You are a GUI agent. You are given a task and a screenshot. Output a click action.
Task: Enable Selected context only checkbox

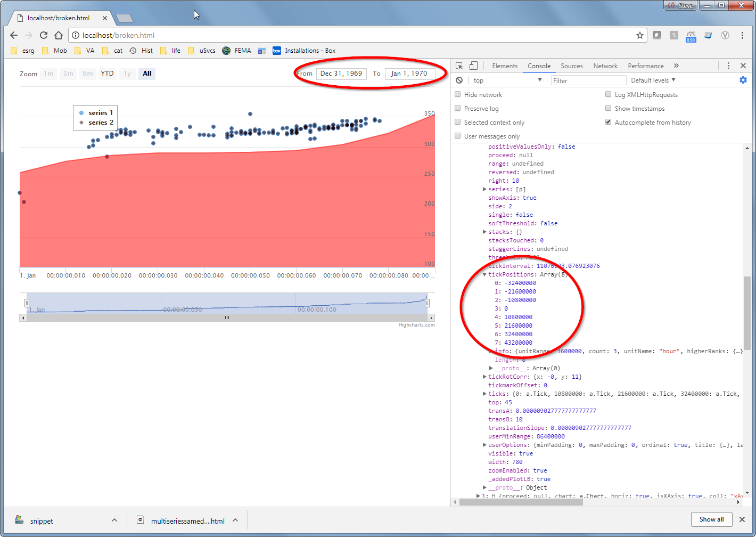pos(458,122)
